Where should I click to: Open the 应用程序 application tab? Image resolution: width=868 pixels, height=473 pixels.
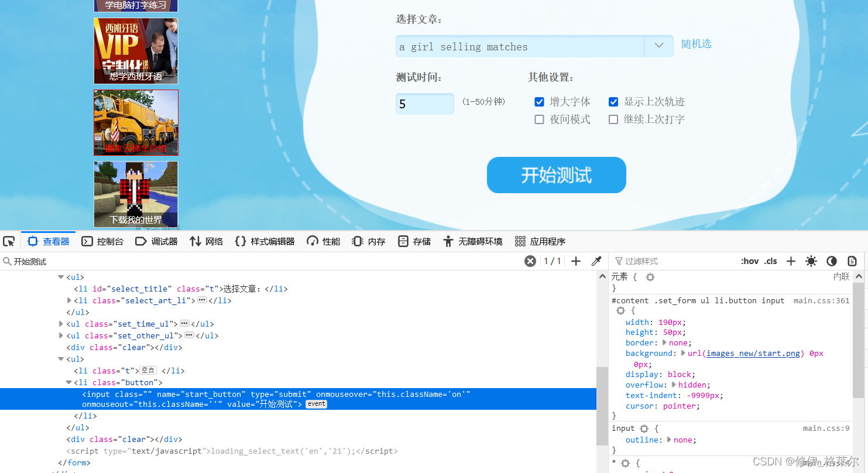(x=540, y=241)
